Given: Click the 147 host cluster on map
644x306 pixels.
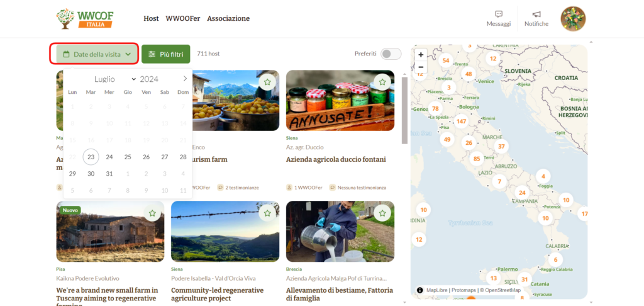Looking at the screenshot, I should [462, 122].
